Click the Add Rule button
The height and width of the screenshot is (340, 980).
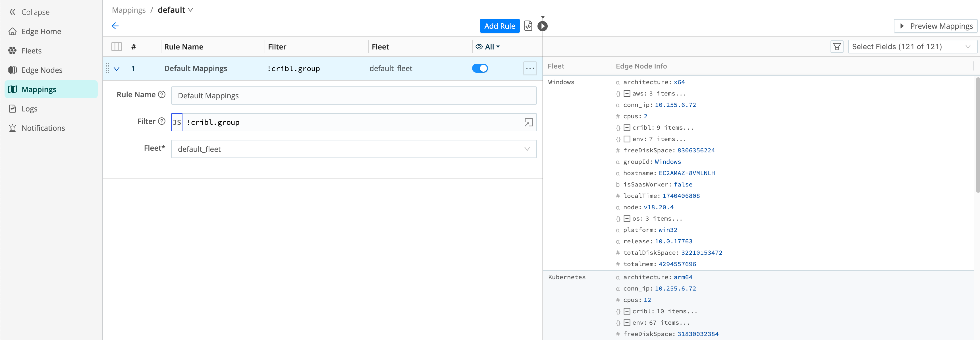499,26
